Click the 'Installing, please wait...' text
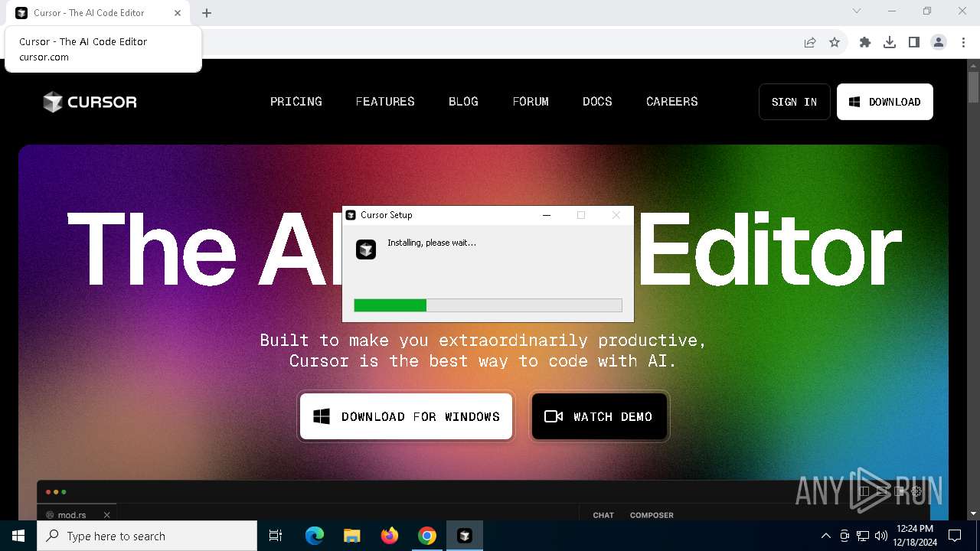The width and height of the screenshot is (980, 551). (x=432, y=243)
